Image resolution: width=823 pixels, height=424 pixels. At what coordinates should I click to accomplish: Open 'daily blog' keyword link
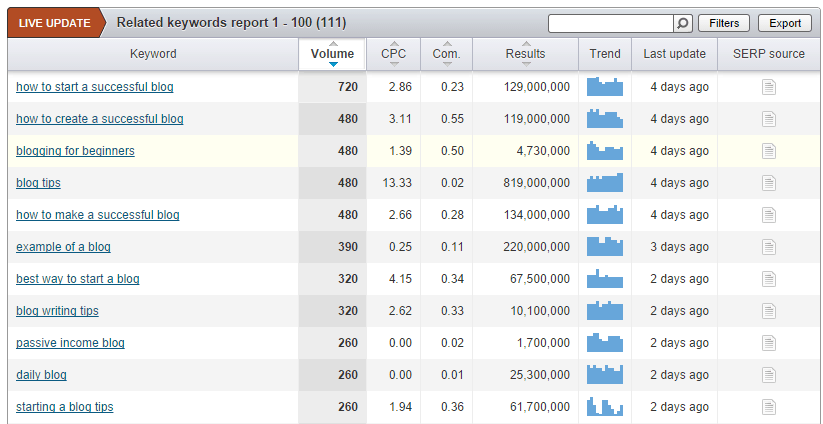tap(41, 375)
